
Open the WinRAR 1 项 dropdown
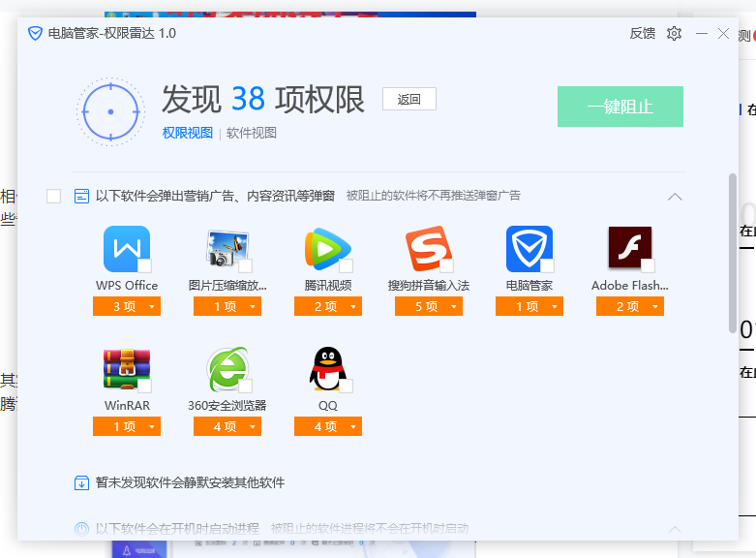pyautogui.click(x=127, y=426)
